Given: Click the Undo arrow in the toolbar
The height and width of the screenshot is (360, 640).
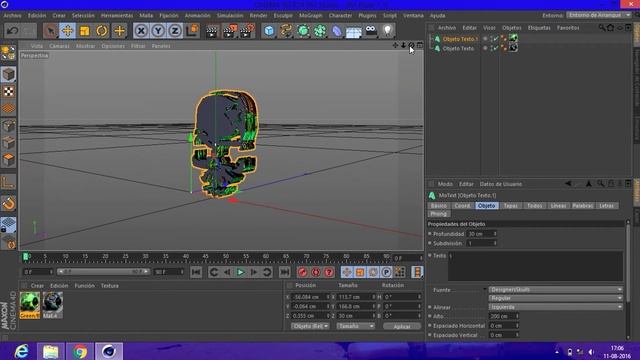Looking at the screenshot, I should tap(13, 31).
